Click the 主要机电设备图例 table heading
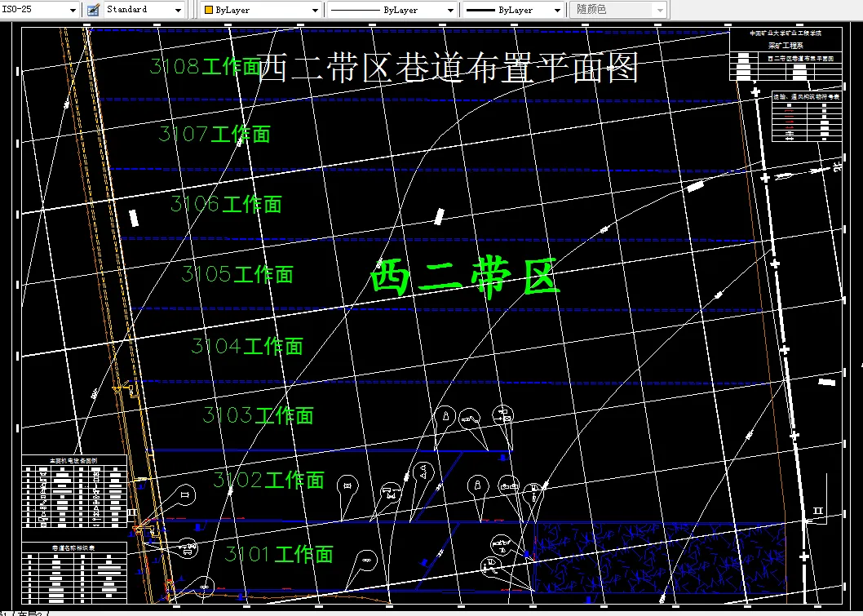This screenshot has width=863, height=616. (x=73, y=459)
